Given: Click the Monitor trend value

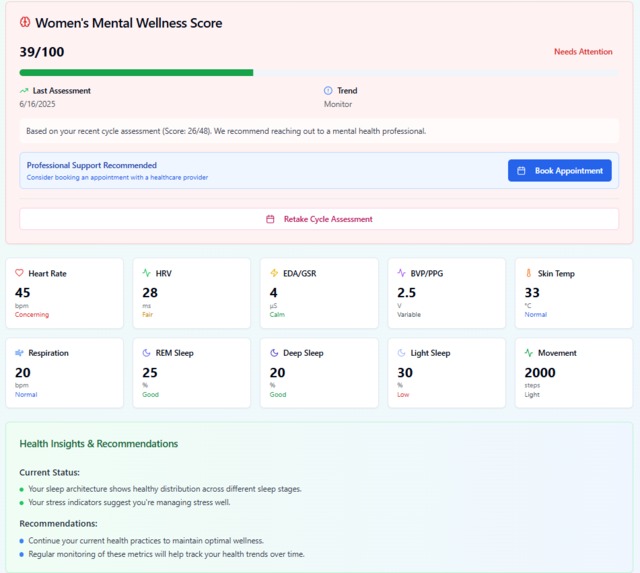Looking at the screenshot, I should coord(338,104).
